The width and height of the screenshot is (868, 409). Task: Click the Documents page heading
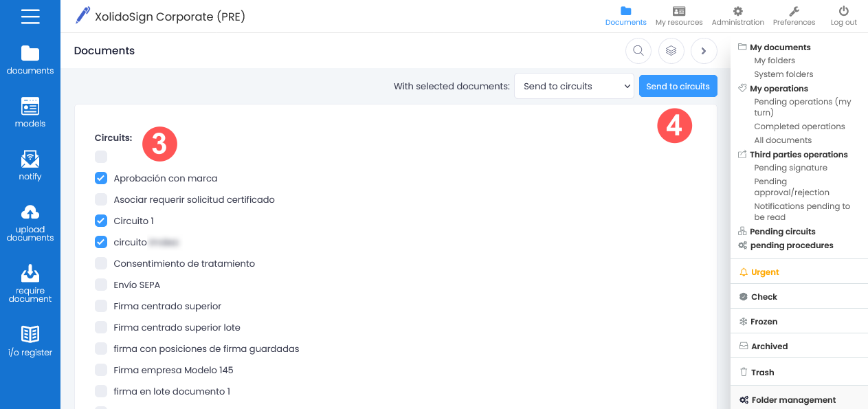[x=104, y=51]
